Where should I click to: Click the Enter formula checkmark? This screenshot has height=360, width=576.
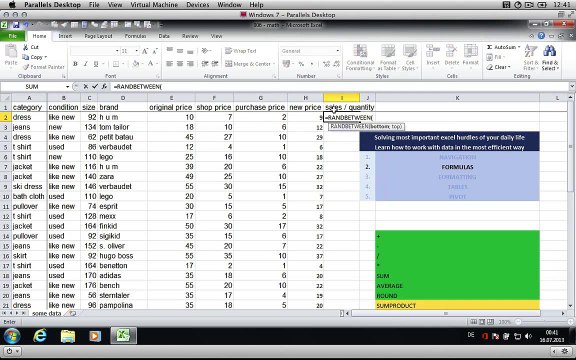point(95,87)
